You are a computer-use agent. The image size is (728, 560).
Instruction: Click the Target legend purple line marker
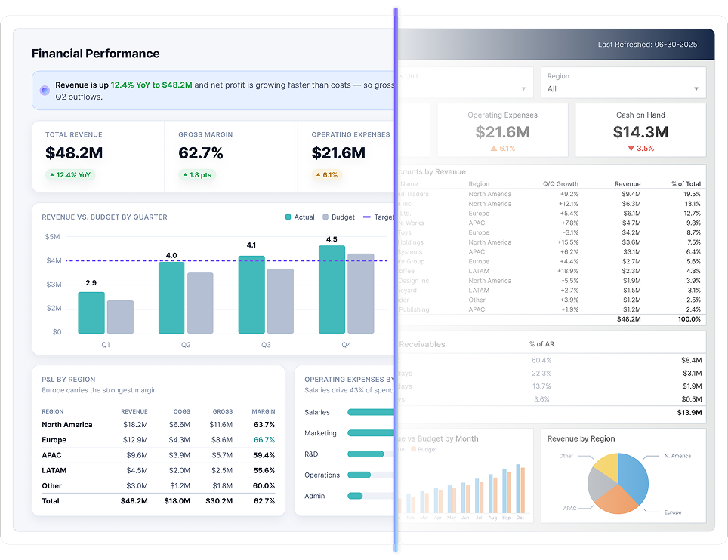(367, 217)
